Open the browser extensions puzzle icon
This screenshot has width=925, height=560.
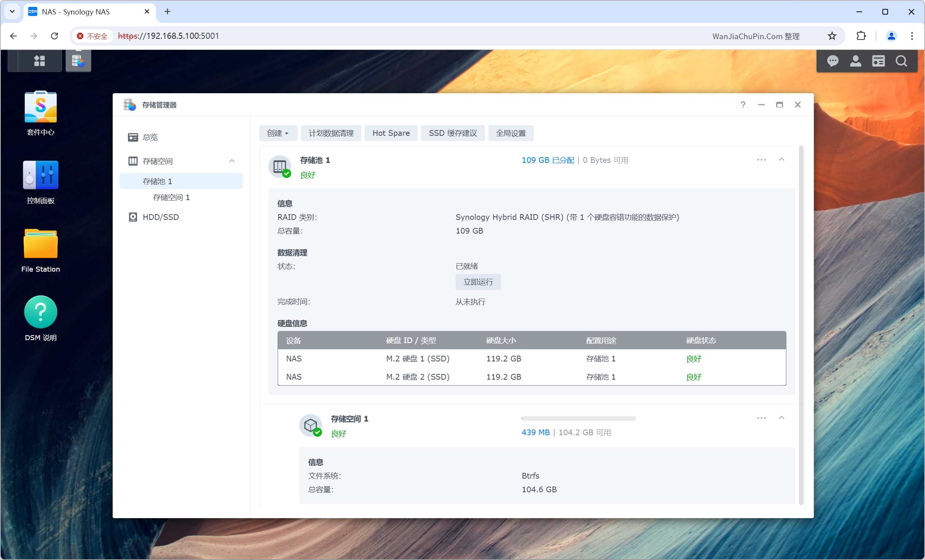pyautogui.click(x=861, y=36)
